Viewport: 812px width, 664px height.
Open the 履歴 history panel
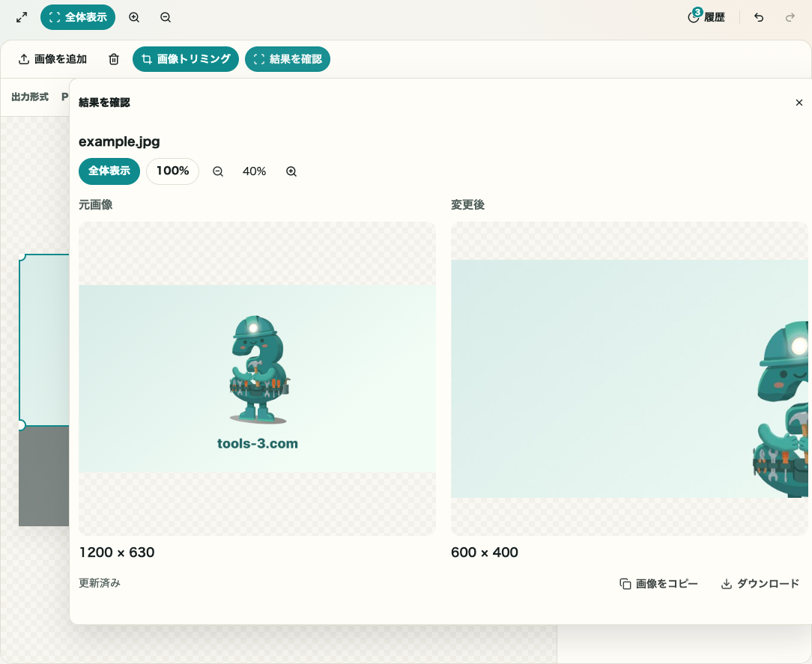pos(706,17)
